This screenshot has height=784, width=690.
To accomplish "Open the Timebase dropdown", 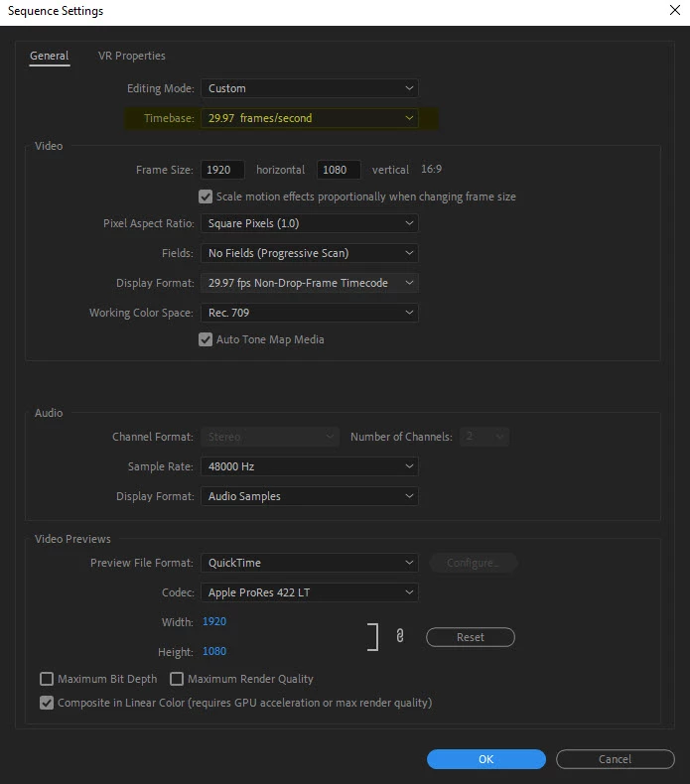I will coord(310,118).
